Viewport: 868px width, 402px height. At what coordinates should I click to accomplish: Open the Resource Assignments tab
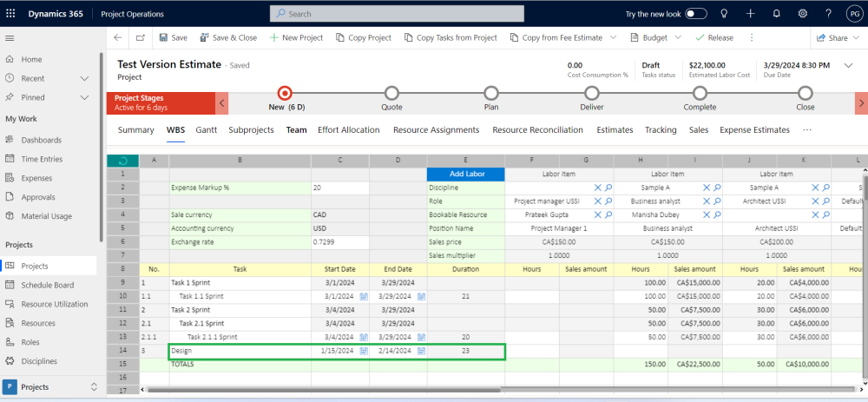[x=436, y=130]
